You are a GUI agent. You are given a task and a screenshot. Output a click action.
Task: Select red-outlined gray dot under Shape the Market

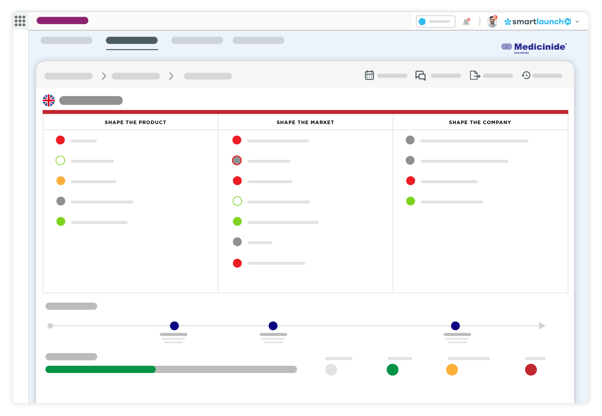pos(237,160)
